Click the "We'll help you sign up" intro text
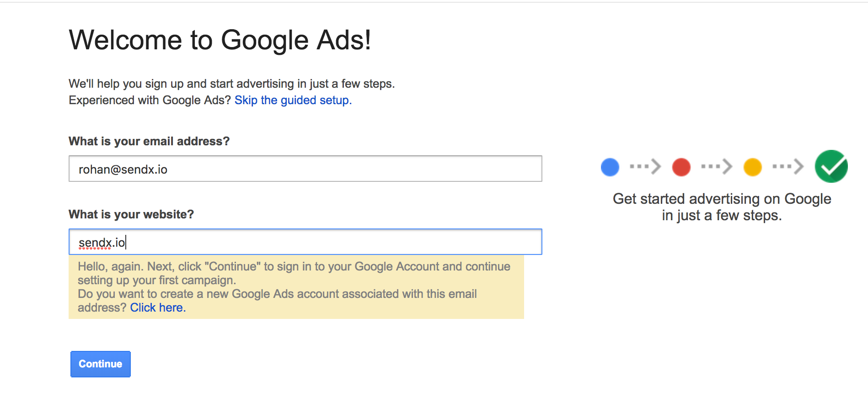 [231, 84]
